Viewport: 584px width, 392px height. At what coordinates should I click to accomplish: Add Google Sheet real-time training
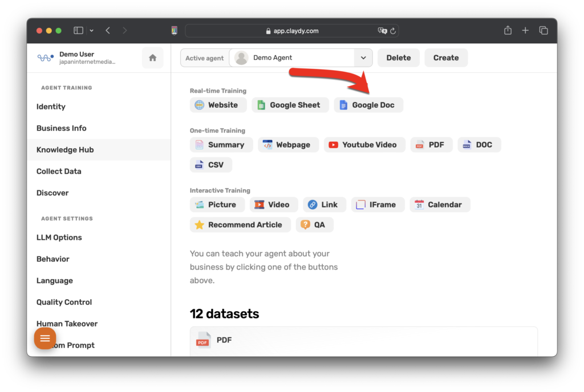[x=290, y=105]
